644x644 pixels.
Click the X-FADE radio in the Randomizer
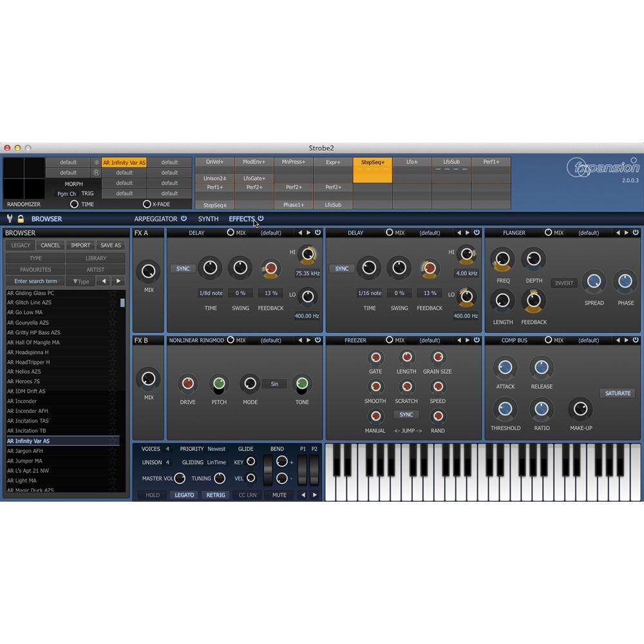147,204
